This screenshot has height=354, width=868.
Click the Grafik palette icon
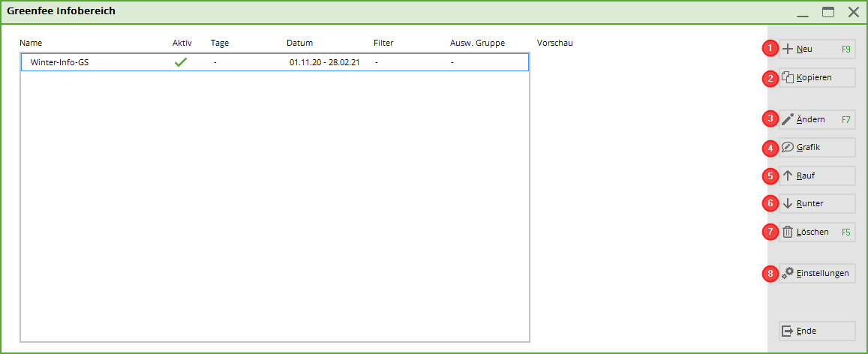(x=788, y=147)
